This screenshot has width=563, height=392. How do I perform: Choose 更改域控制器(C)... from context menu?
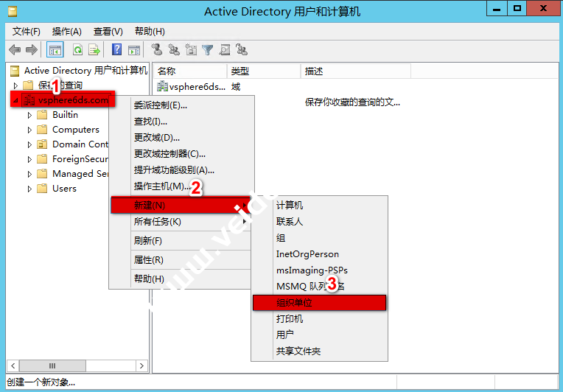[x=182, y=154]
